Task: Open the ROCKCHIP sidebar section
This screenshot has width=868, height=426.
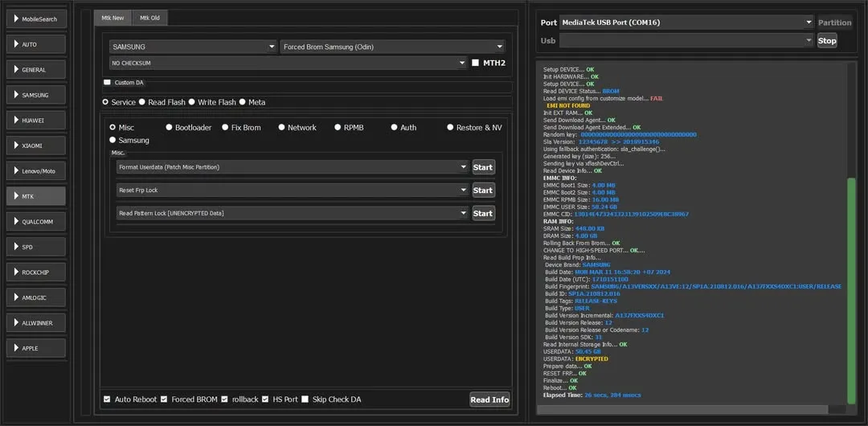Action: [36, 272]
